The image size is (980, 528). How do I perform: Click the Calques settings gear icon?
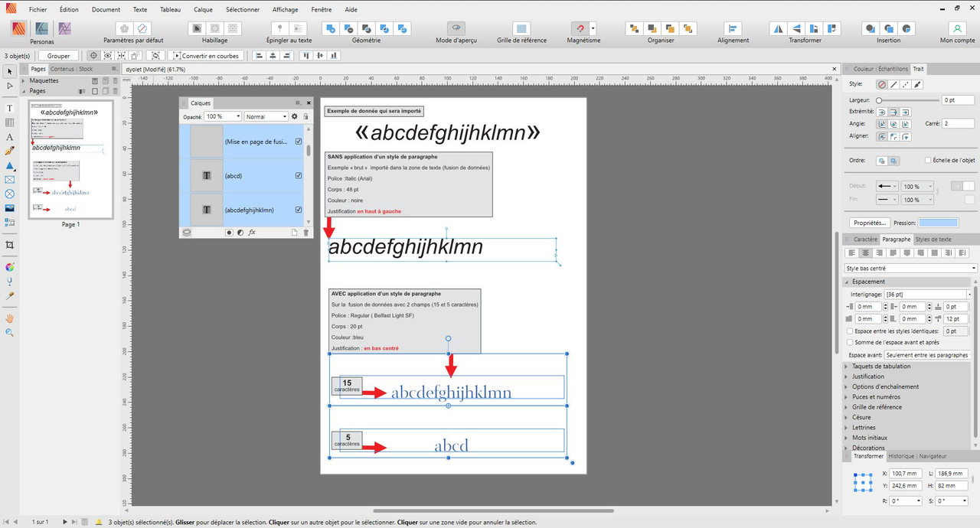click(295, 116)
